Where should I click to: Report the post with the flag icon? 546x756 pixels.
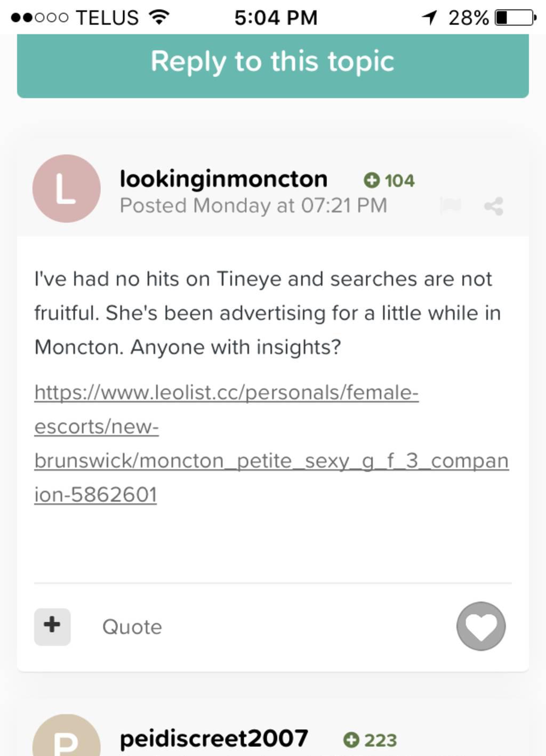point(450,205)
